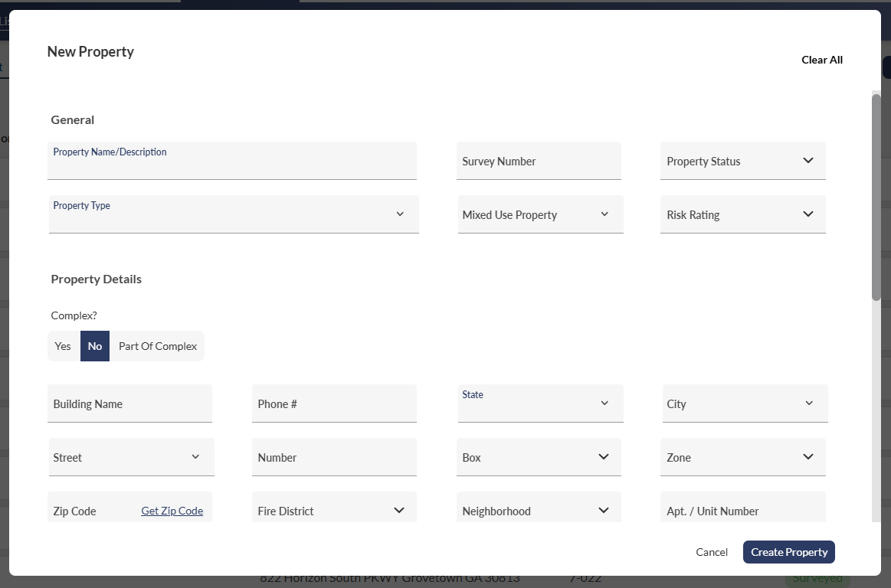This screenshot has width=891, height=588.
Task: Open the Property Status dropdown
Action: click(742, 161)
